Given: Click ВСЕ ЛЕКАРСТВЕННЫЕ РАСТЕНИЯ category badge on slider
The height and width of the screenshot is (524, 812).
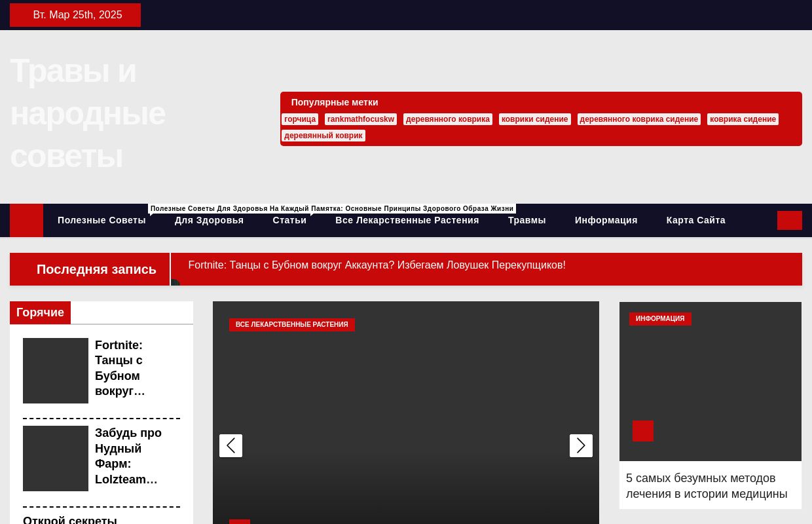Looking at the screenshot, I should click(291, 325).
